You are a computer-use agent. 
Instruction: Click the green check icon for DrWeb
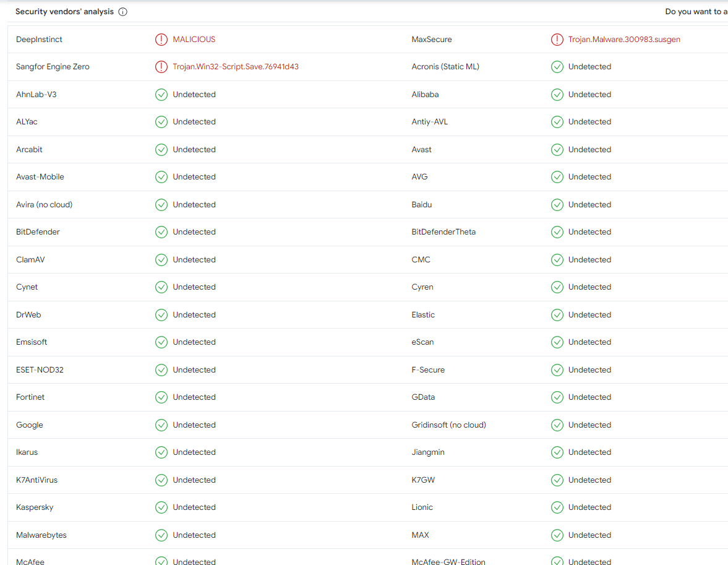pyautogui.click(x=161, y=315)
